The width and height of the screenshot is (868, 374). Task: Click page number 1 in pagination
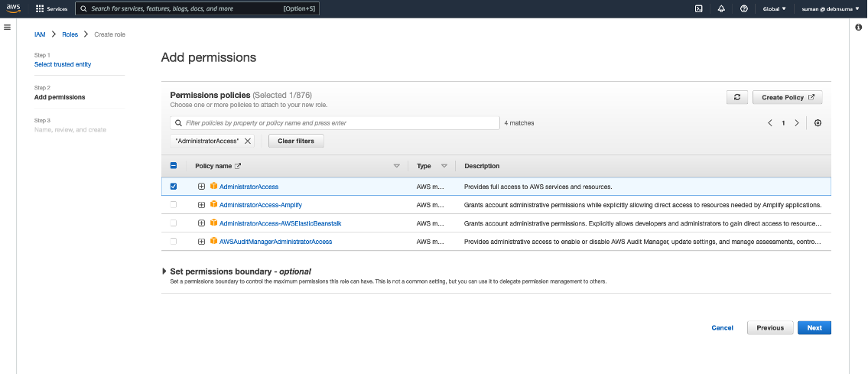[x=783, y=123]
